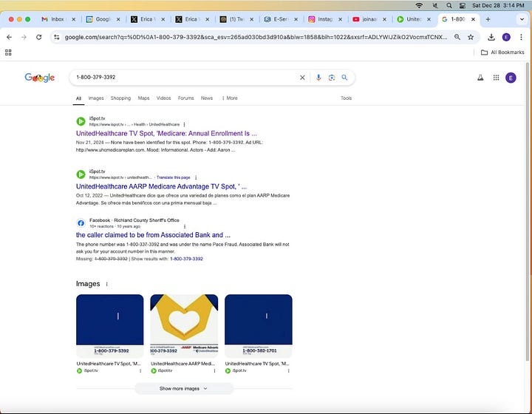Viewport: 532px width, 414px height.
Task: Select the Forums search filter
Action: (x=186, y=98)
